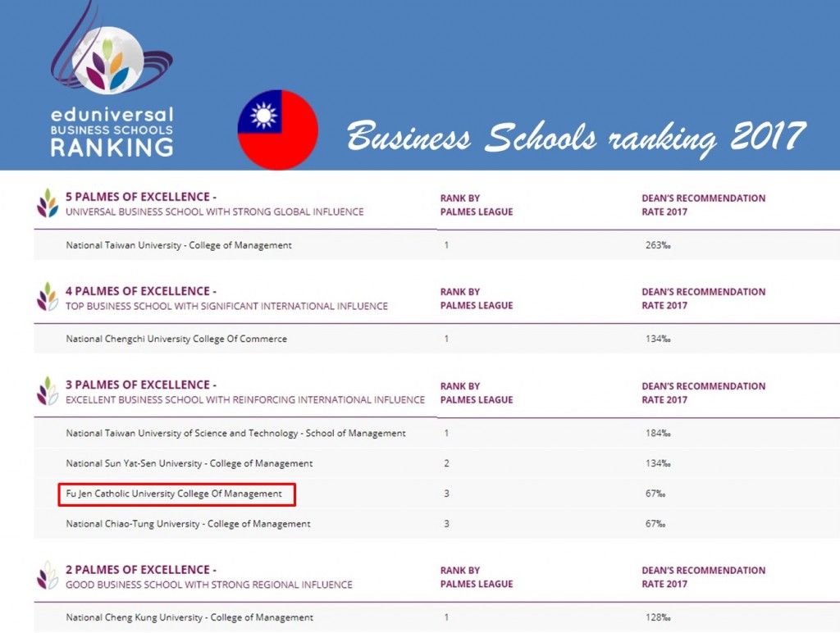
Task: Click the 184‰ recommendation rate value
Action: coord(658,433)
